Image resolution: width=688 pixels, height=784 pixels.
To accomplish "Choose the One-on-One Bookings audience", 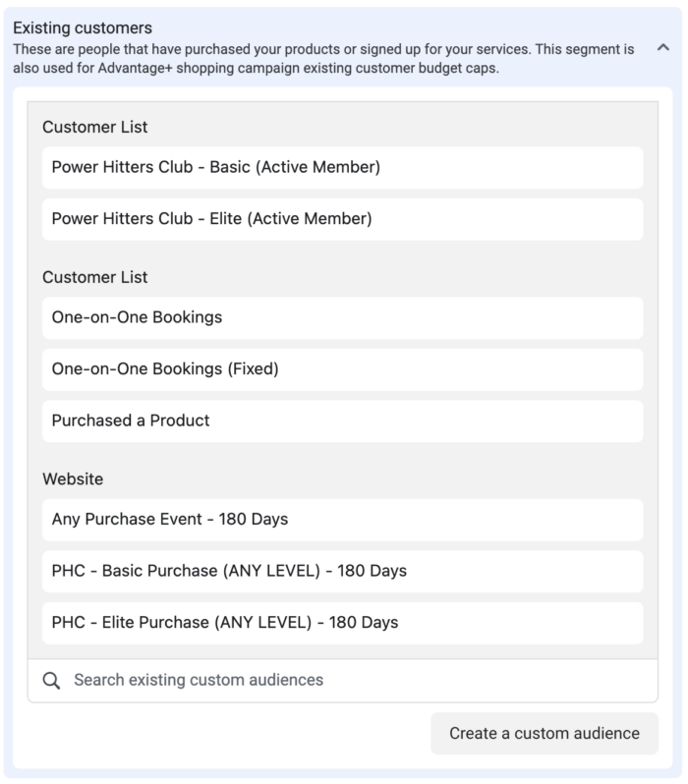I will pos(343,317).
